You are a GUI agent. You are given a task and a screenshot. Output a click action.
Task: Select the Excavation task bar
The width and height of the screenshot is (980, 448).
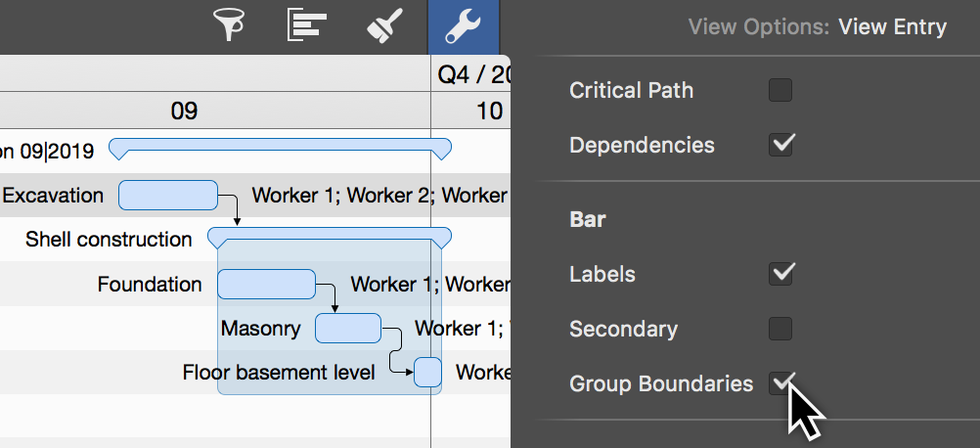[167, 196]
